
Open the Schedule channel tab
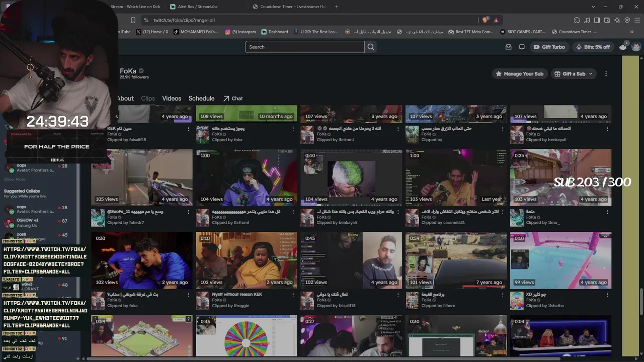click(201, 99)
